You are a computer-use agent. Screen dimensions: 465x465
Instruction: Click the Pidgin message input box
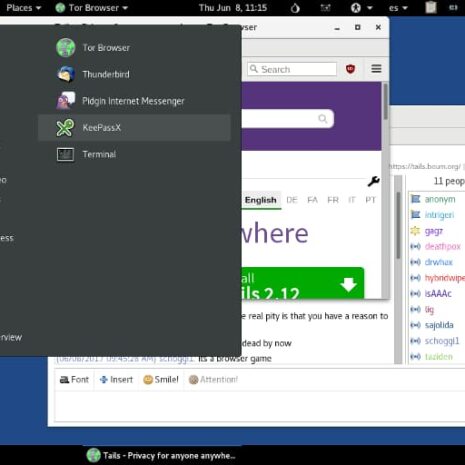[260, 406]
